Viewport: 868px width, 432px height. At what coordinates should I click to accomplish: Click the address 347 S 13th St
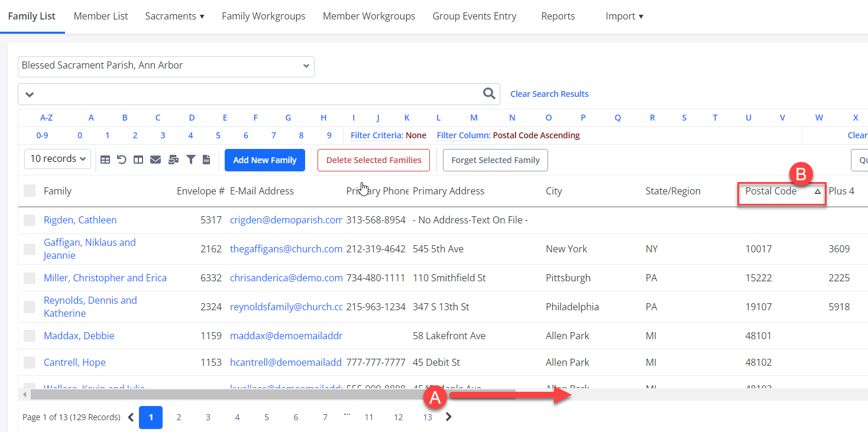(441, 307)
